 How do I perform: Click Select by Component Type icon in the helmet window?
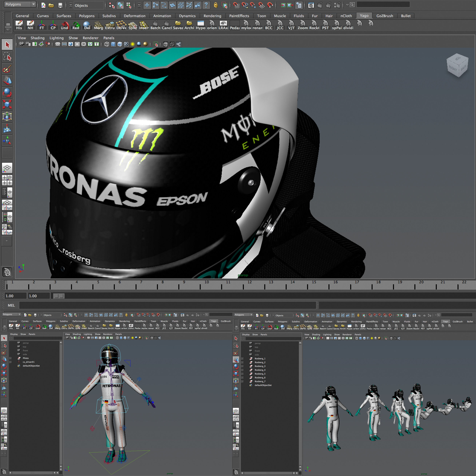pos(129,5)
